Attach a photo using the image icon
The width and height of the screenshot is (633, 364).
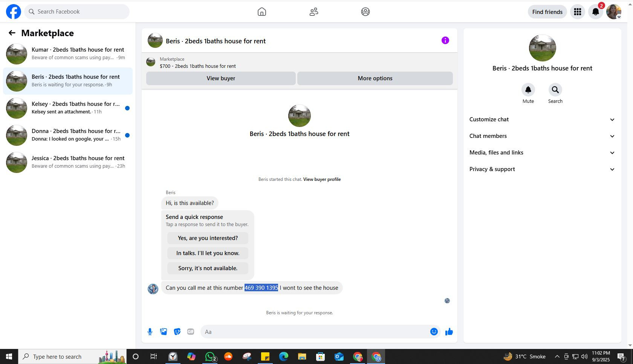pos(164,332)
